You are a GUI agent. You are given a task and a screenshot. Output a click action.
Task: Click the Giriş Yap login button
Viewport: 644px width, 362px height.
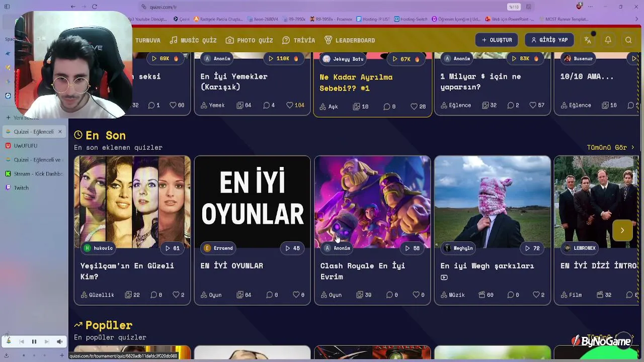pyautogui.click(x=549, y=40)
